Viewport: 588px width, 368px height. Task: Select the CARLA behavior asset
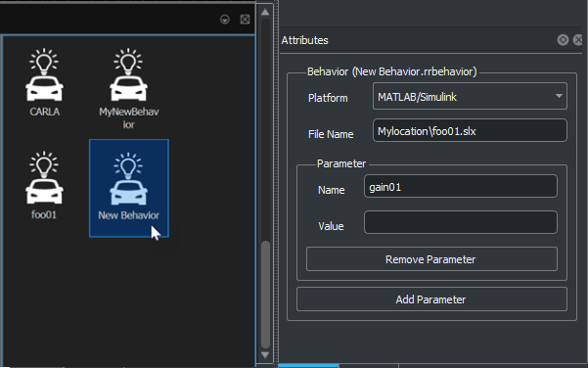(x=44, y=81)
